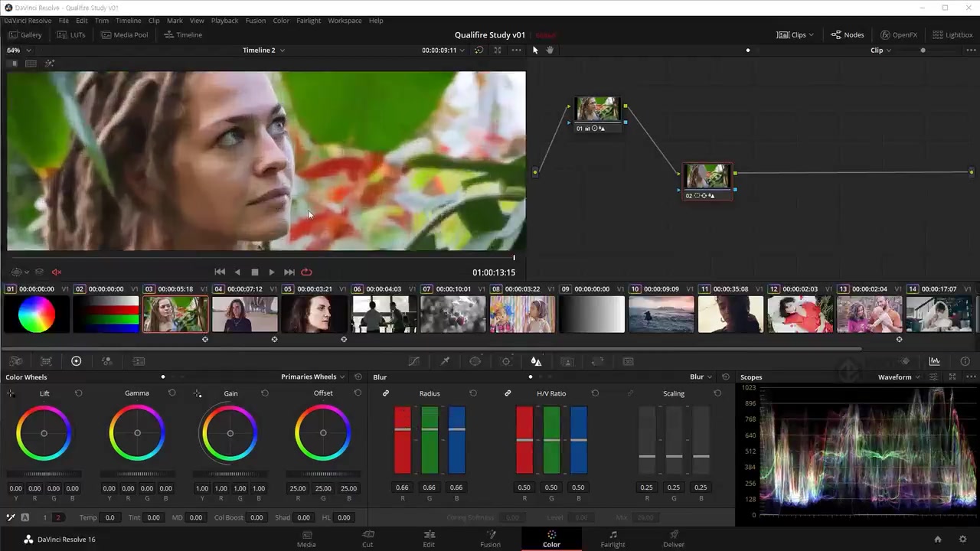Screen dimensions: 980x551
Task: Switch to the Deliver page
Action: [x=674, y=539]
